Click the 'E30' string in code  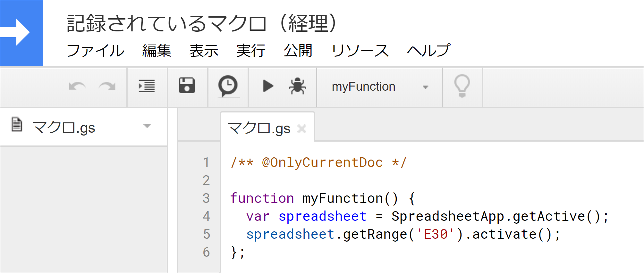pyautogui.click(x=435, y=234)
